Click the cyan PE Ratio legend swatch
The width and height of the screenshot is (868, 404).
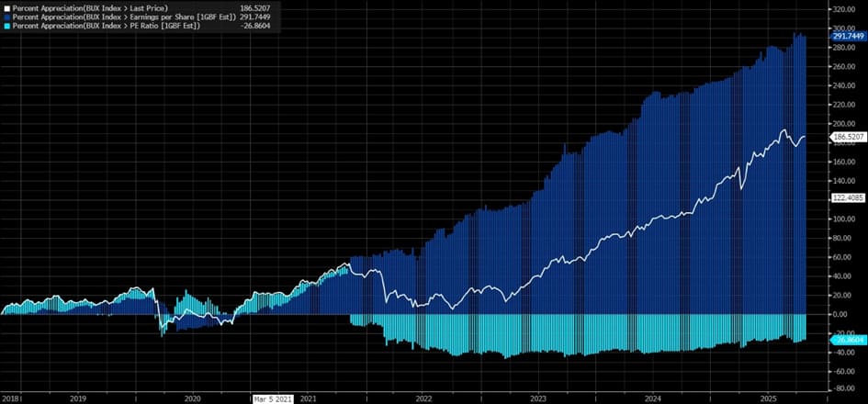click(6, 24)
